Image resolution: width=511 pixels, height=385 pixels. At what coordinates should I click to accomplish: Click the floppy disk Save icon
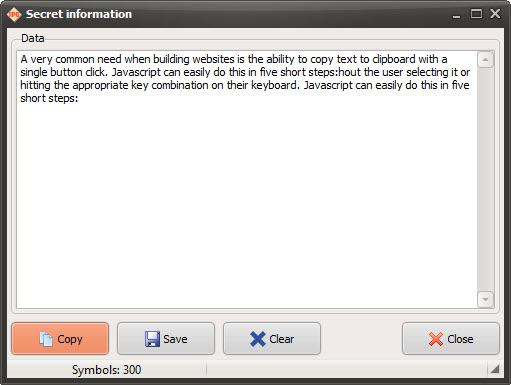tap(152, 339)
